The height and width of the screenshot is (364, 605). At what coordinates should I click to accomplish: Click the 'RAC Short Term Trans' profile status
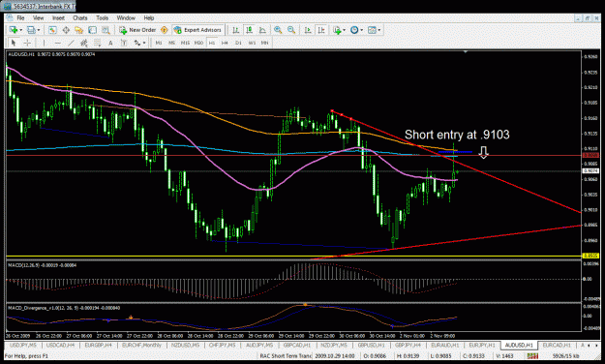(x=286, y=356)
